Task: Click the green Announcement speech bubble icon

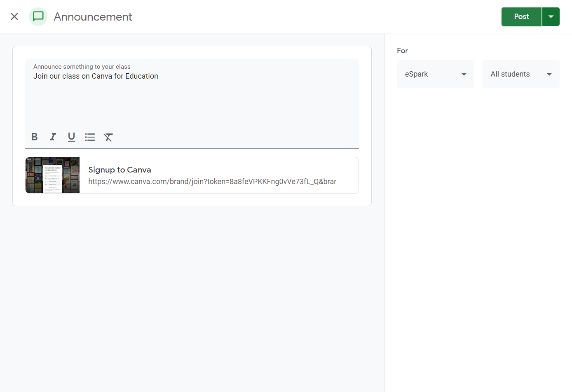Action: click(38, 16)
